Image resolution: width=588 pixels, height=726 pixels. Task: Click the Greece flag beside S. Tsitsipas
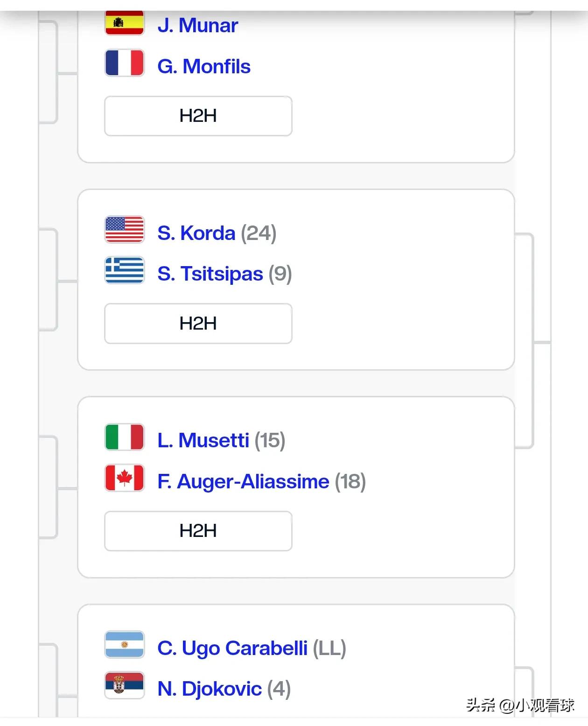click(124, 270)
